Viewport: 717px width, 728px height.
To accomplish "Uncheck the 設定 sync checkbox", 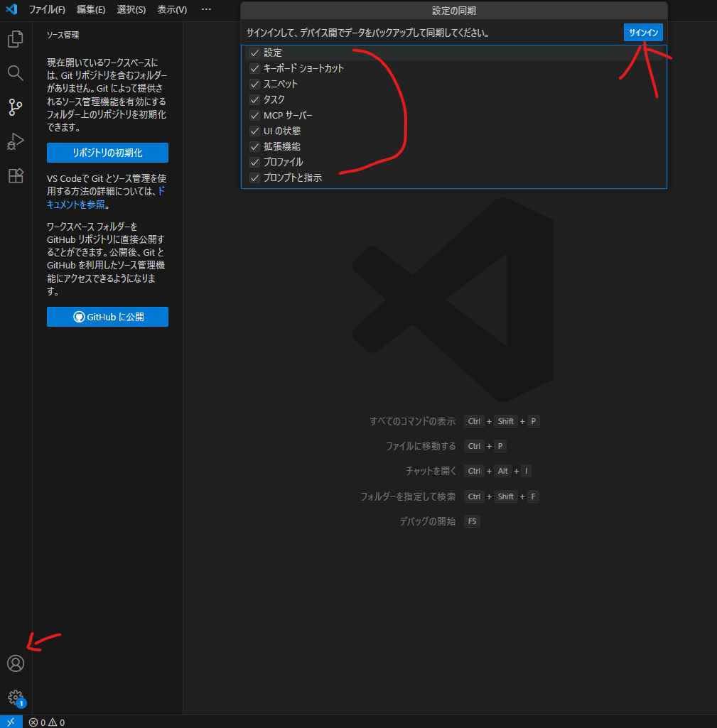I will 254,53.
